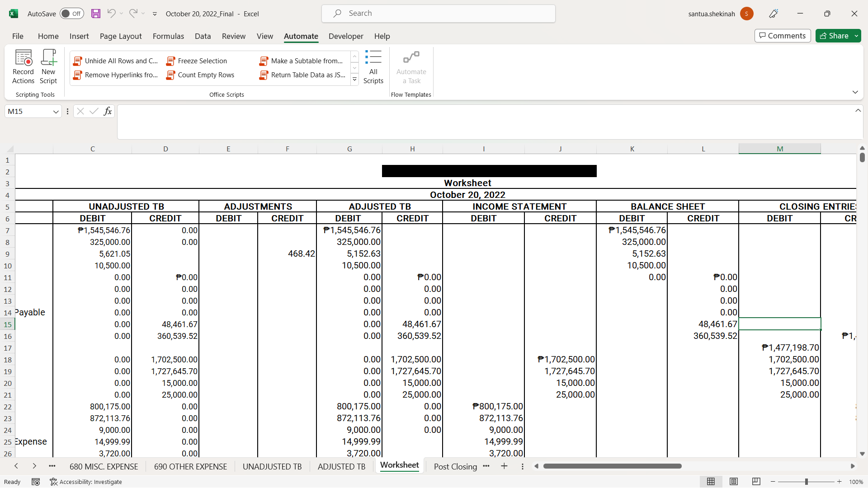Screen dimensions: 868x488
Task: Run Return Table Data as JSON script
Action: pos(302,75)
